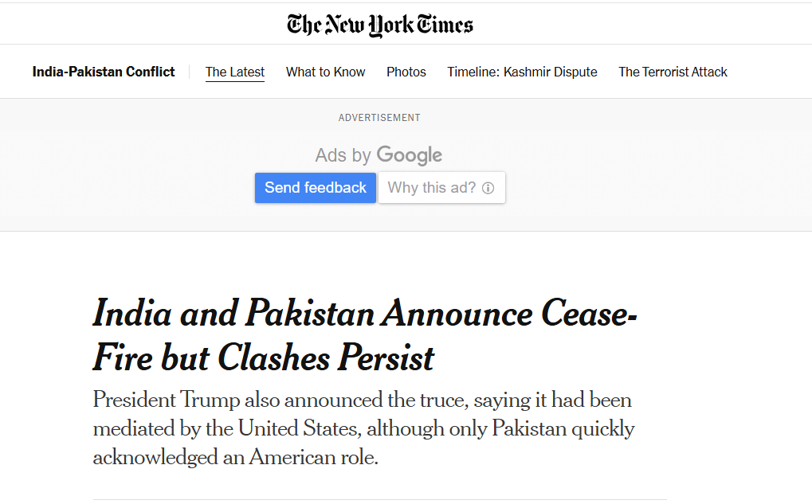
Task: Click the ADVERTISEMENT label above the ad
Action: tap(379, 118)
